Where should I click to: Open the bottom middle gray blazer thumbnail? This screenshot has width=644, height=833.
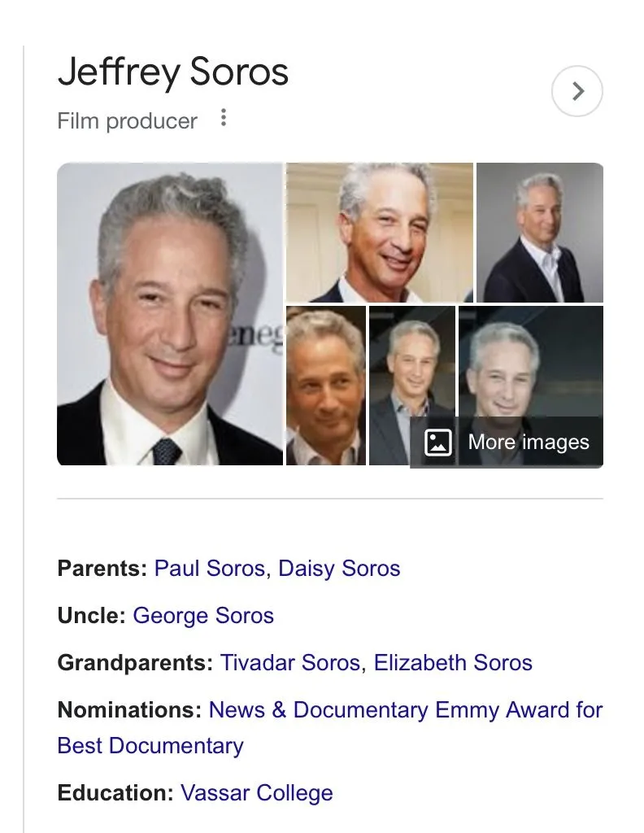point(412,386)
